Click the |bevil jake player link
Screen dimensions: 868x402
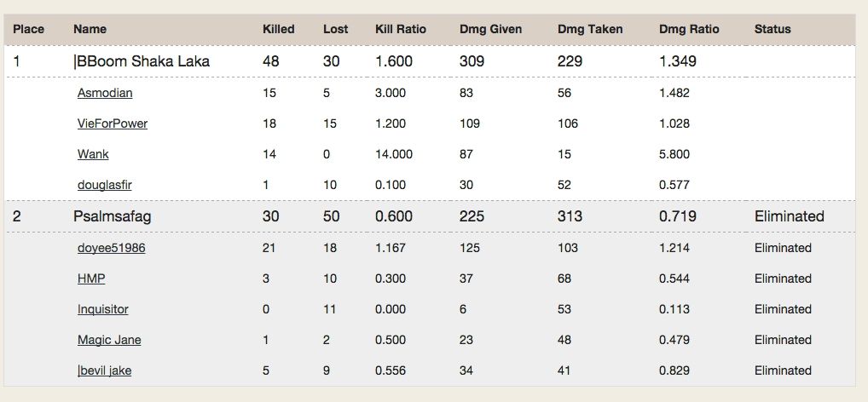pyautogui.click(x=105, y=370)
